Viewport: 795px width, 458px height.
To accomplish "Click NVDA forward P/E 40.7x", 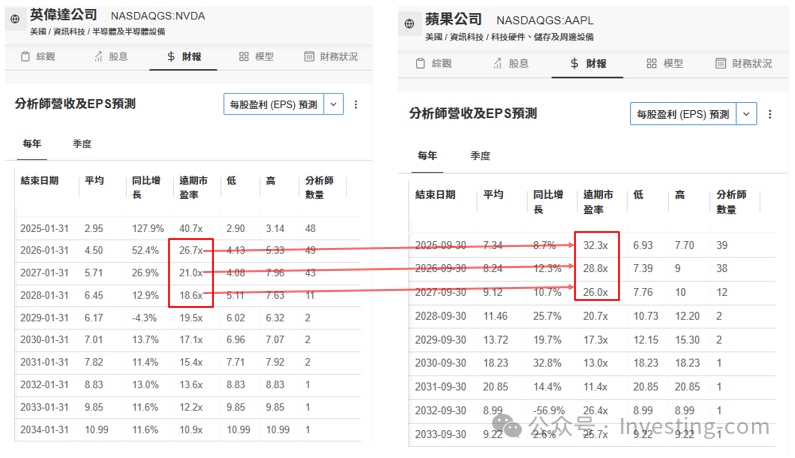I will tap(191, 228).
